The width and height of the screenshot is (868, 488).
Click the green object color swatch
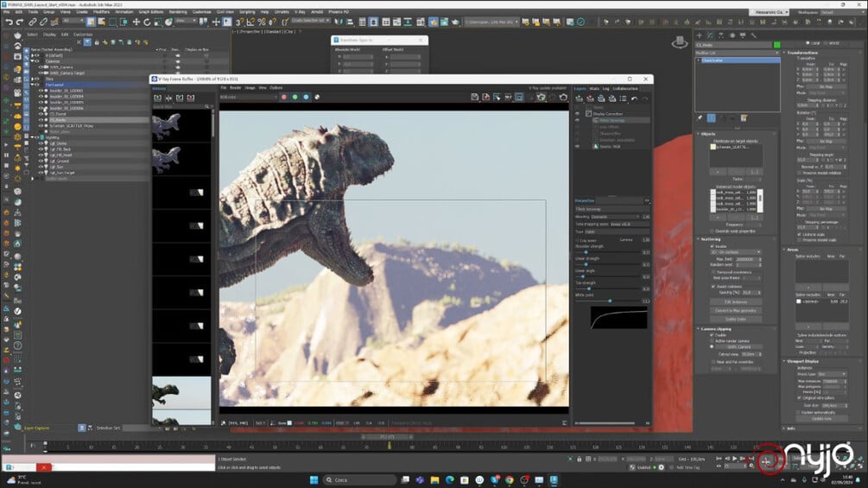click(777, 45)
